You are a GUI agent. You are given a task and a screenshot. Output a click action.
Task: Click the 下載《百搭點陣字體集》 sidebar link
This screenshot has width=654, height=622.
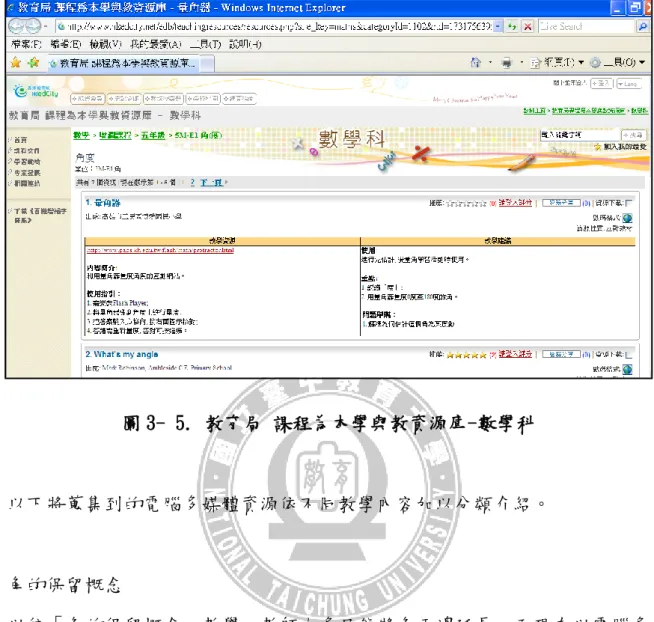click(x=40, y=215)
